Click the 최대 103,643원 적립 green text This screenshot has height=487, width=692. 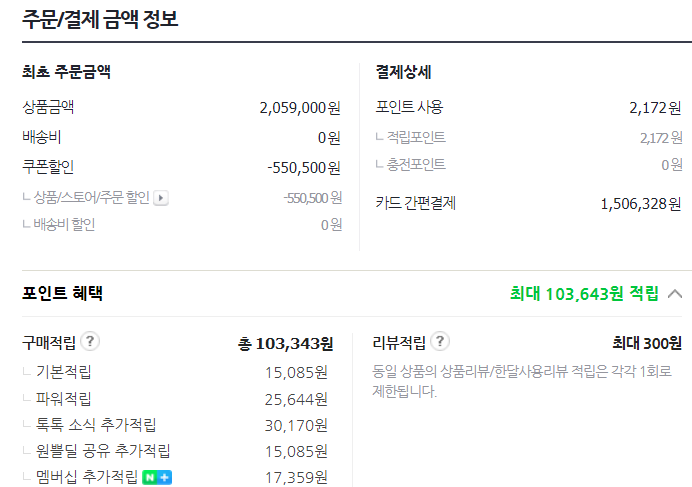coord(584,294)
